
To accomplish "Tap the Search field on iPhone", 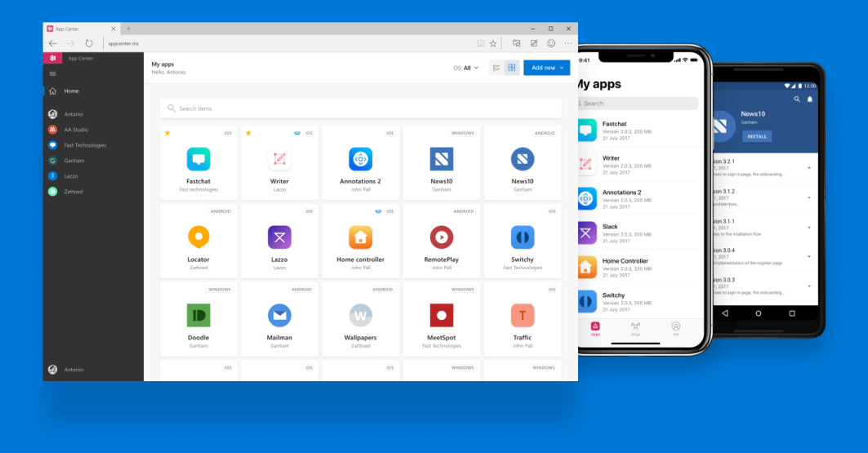I will click(637, 104).
